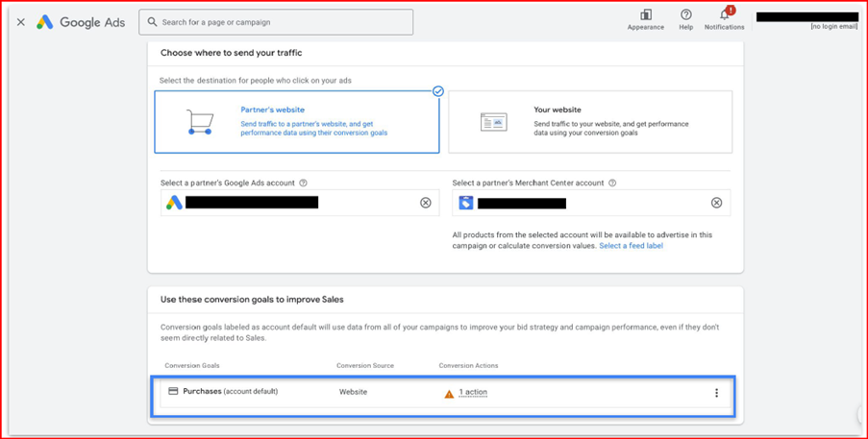Select the Your website option card
Image resolution: width=868 pixels, height=439 pixels.
tap(590, 122)
